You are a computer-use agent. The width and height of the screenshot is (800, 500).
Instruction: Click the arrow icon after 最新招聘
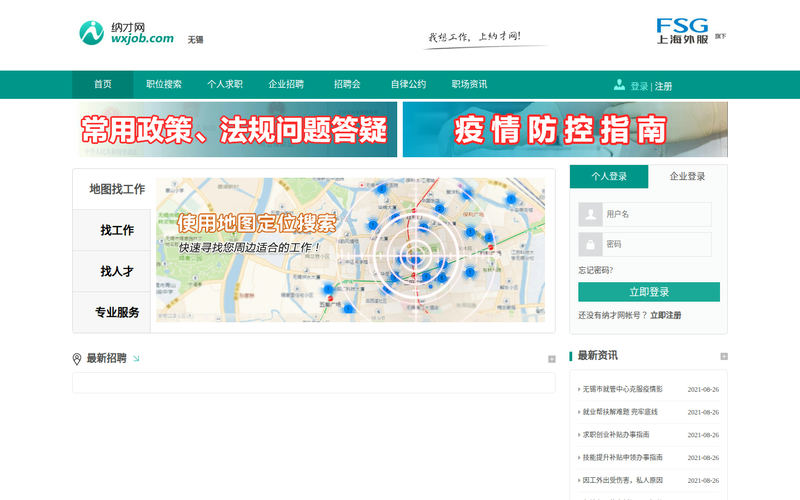pyautogui.click(x=136, y=359)
